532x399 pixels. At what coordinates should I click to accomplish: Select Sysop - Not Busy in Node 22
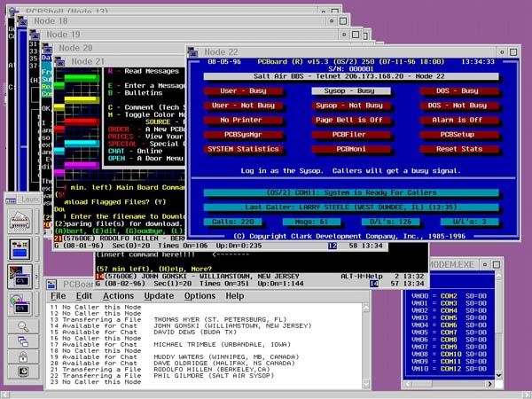coord(351,106)
